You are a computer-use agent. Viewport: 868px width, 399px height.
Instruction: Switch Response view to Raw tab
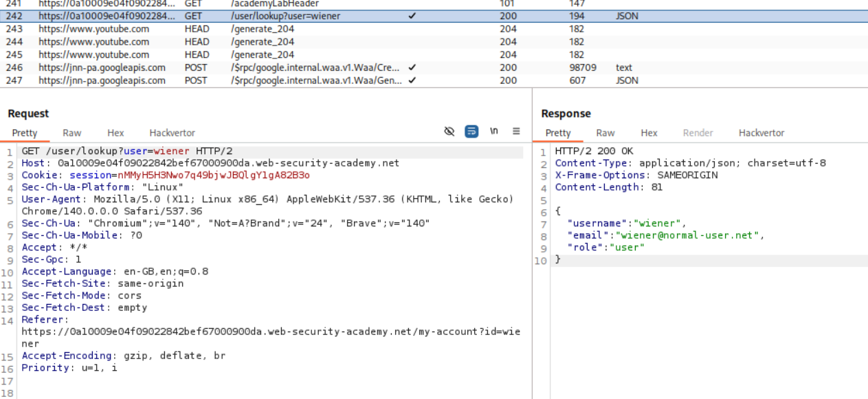[605, 133]
